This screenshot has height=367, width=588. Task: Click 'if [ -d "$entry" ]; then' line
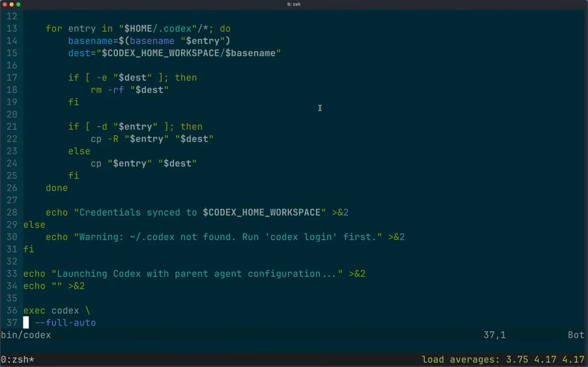tap(136, 127)
